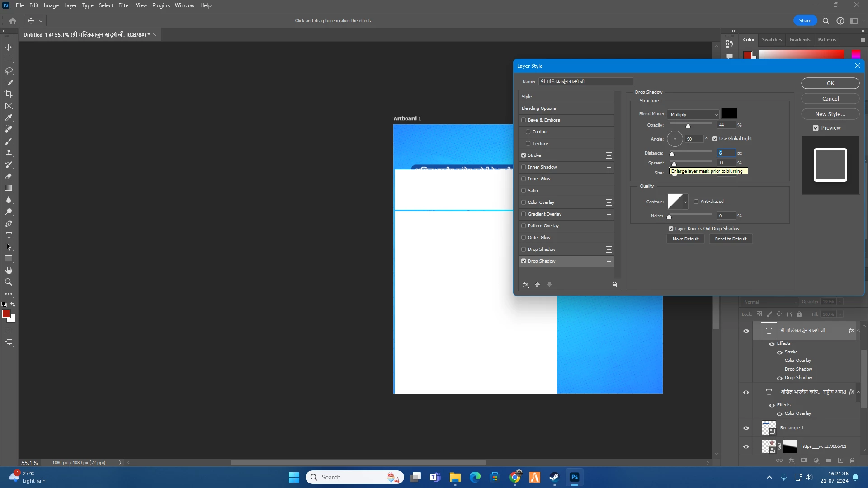Click the New Style... button

pos(830,114)
